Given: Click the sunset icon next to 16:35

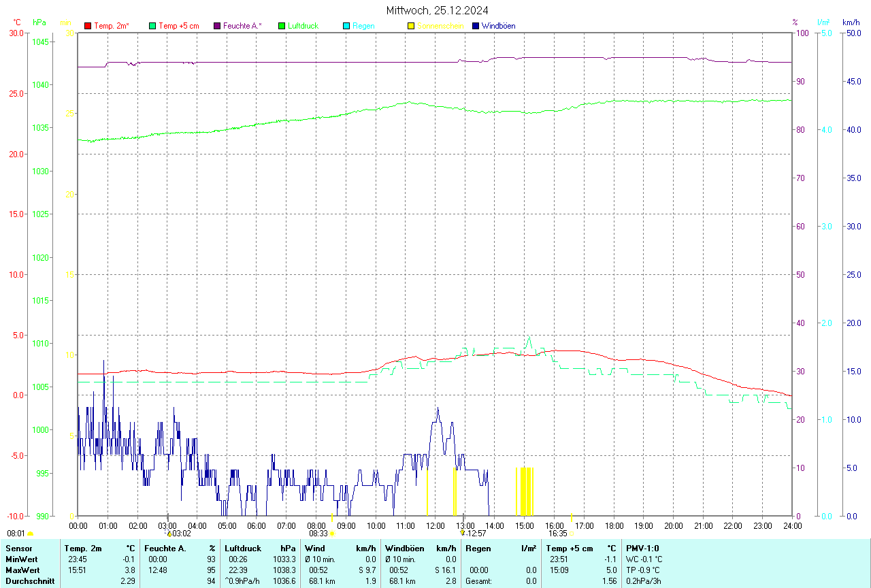Looking at the screenshot, I should pyautogui.click(x=572, y=534).
